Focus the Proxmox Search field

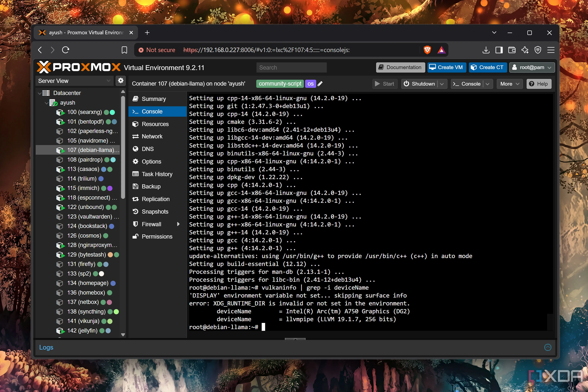(291, 68)
